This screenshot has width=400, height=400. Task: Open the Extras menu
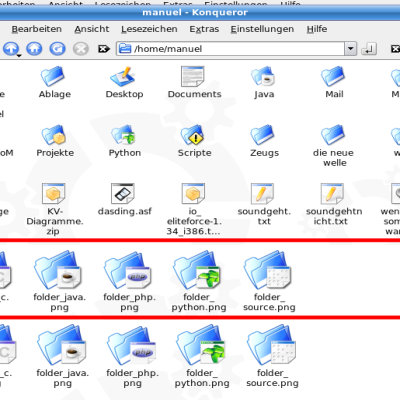(204, 29)
